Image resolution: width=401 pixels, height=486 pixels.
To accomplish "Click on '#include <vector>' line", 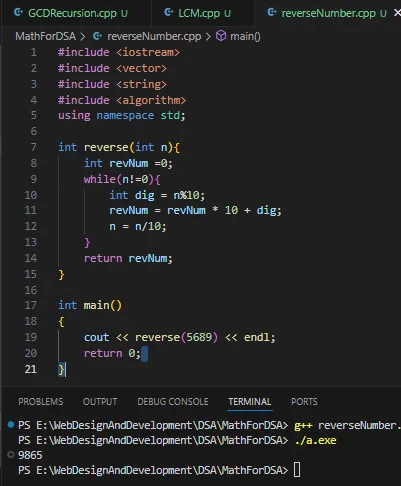I will (x=112, y=68).
